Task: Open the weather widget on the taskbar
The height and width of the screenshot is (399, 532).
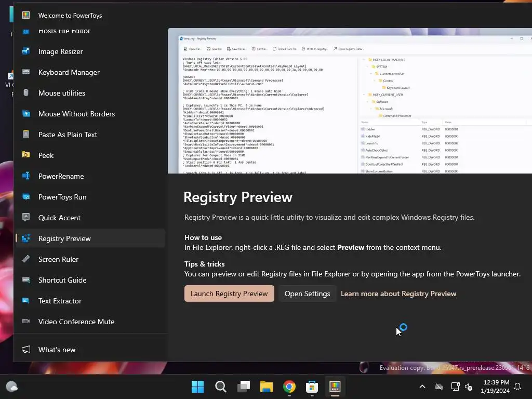Action: (x=11, y=387)
